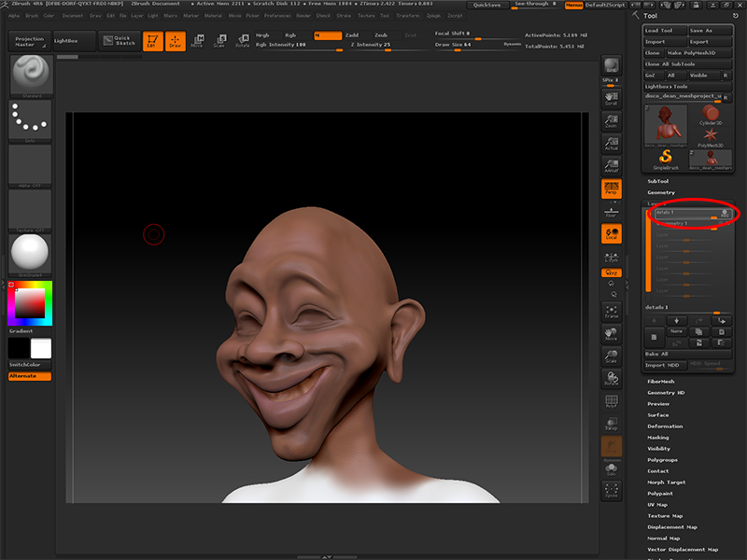Toggle Local transformations
Image resolution: width=747 pixels, height=560 pixels.
pyautogui.click(x=612, y=233)
